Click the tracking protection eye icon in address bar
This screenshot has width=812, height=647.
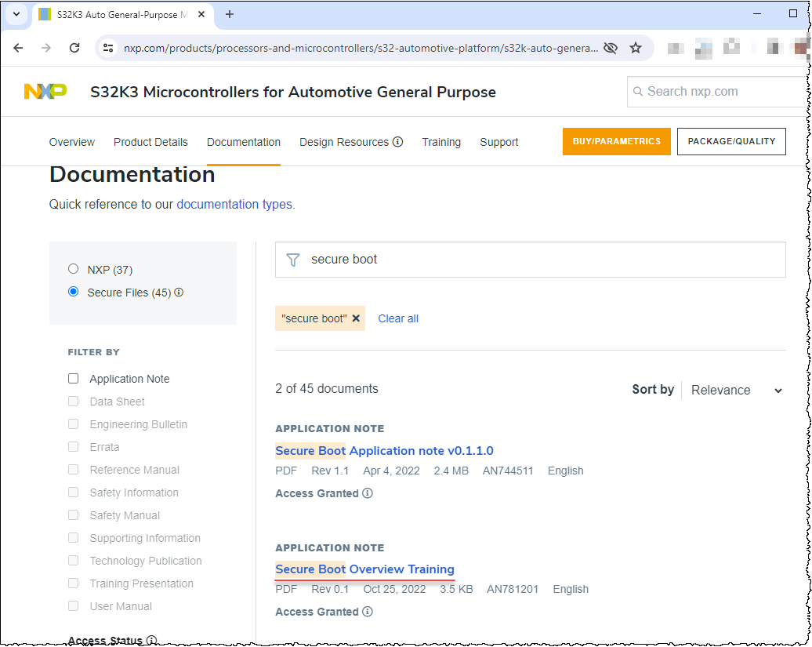coord(611,48)
